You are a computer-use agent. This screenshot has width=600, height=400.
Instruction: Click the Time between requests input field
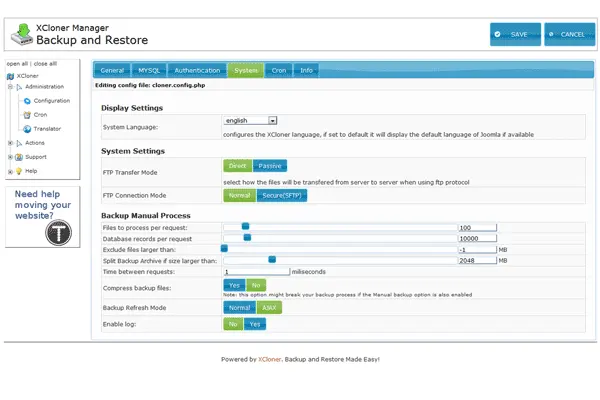click(x=256, y=271)
